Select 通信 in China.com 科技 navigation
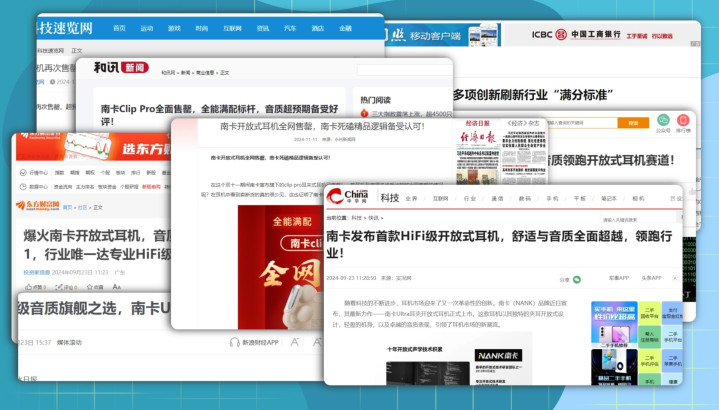The width and height of the screenshot is (719, 410). point(497,199)
